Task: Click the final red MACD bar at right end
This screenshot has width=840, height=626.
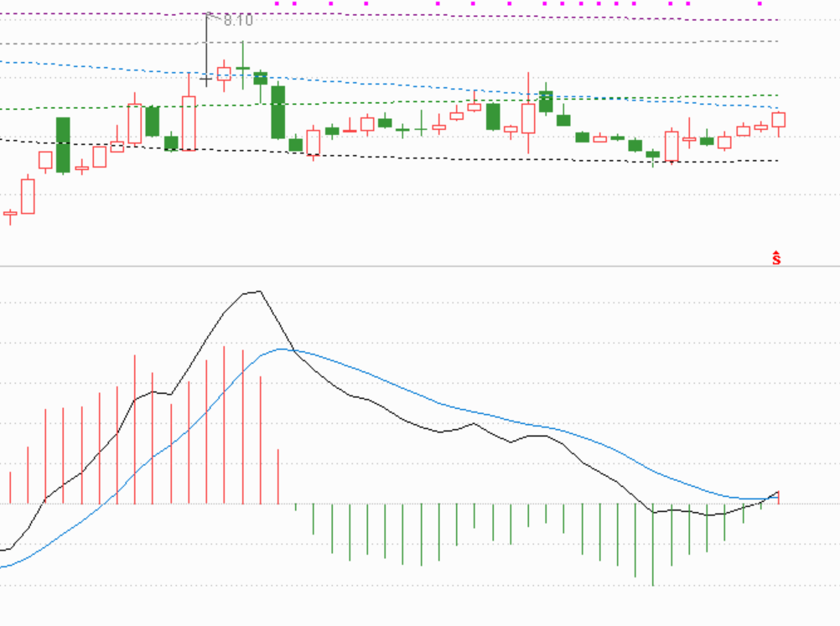Action: point(779,497)
